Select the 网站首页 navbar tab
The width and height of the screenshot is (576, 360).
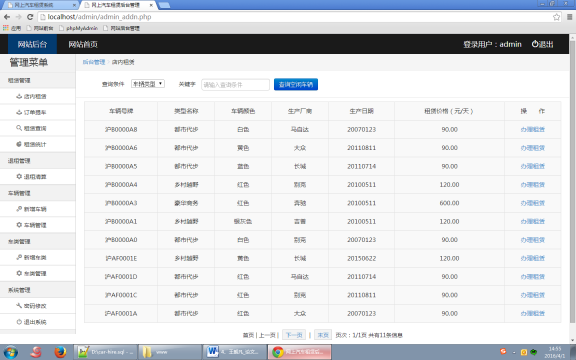point(83,44)
